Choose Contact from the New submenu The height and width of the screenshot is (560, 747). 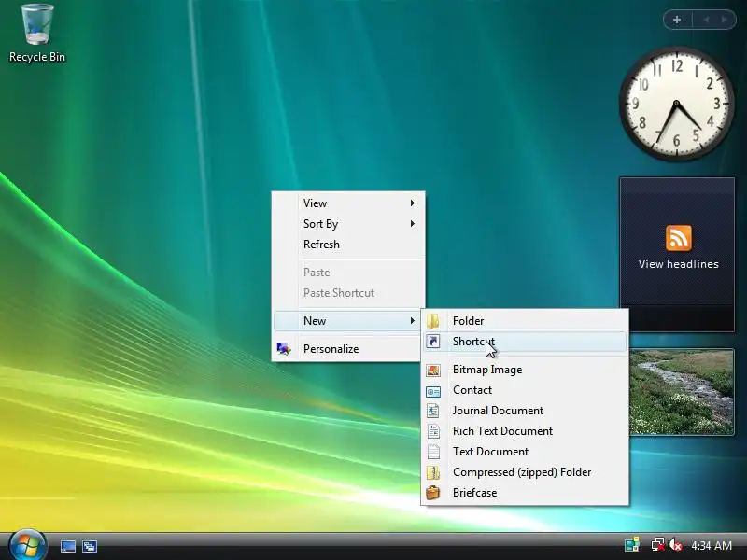point(525,390)
